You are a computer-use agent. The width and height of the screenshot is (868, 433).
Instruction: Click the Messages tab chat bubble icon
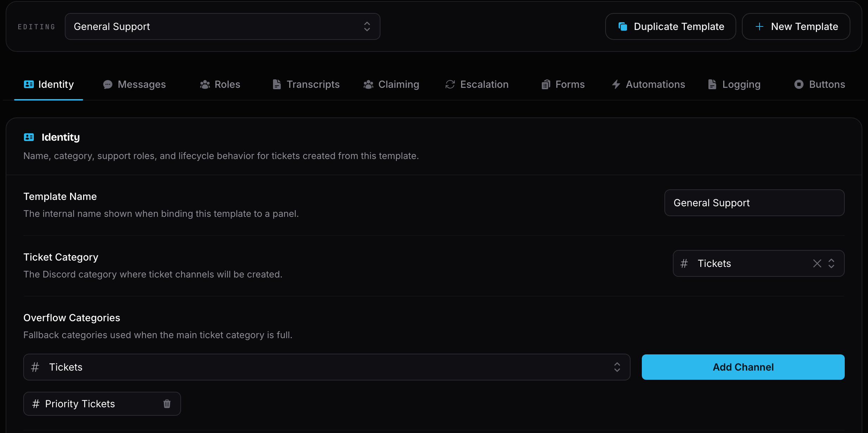point(107,85)
